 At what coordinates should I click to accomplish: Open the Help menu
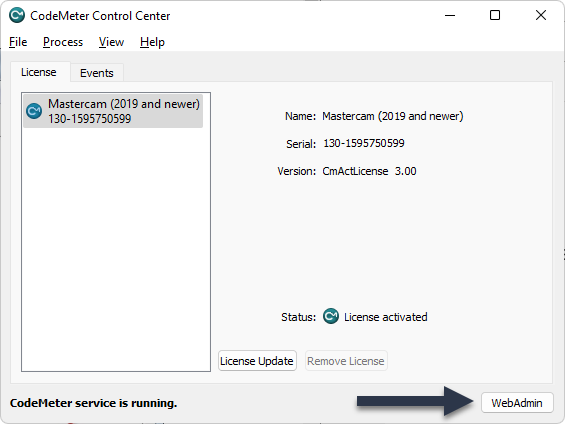(x=152, y=42)
